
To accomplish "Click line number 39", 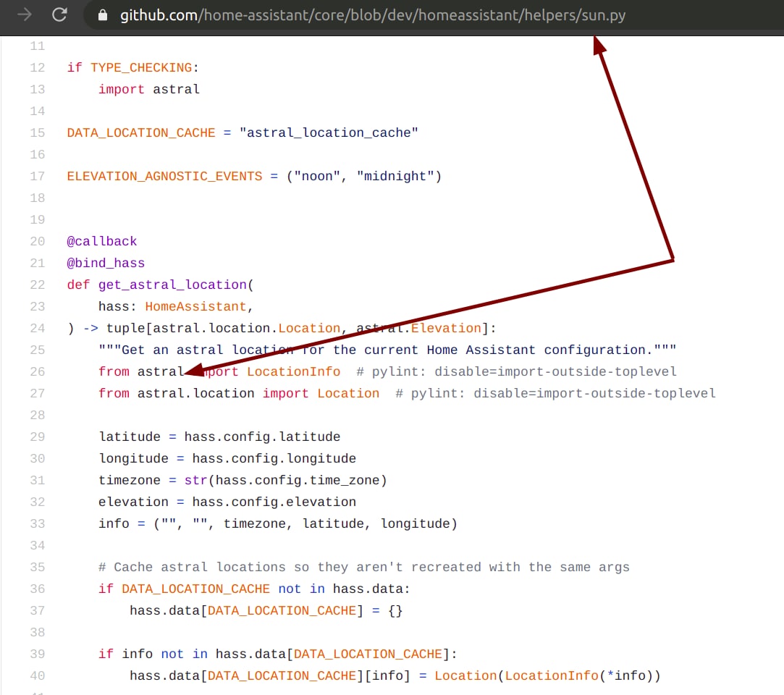I will [38, 654].
